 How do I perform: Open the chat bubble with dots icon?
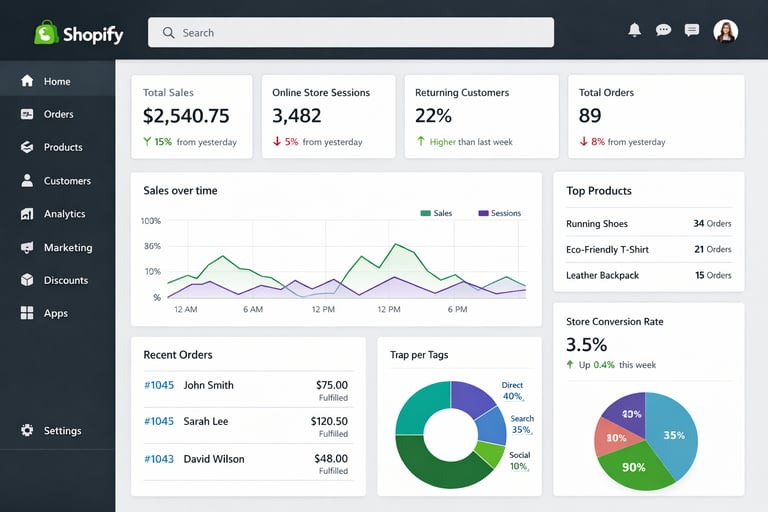pos(663,30)
